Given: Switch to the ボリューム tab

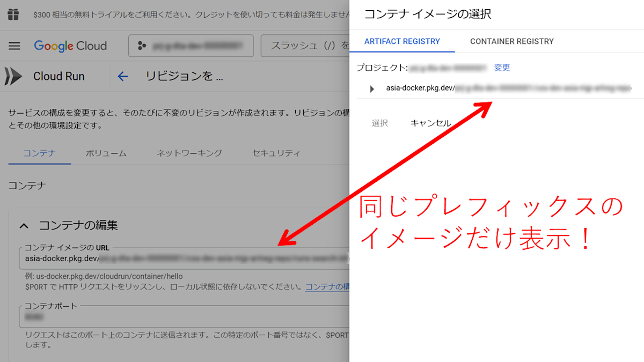Looking at the screenshot, I should tap(106, 153).
